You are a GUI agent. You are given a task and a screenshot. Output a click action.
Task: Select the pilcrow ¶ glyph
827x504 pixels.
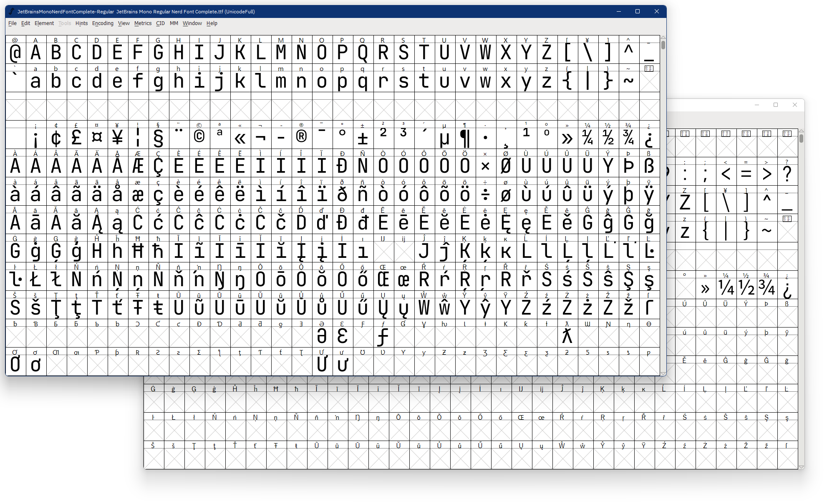point(465,135)
